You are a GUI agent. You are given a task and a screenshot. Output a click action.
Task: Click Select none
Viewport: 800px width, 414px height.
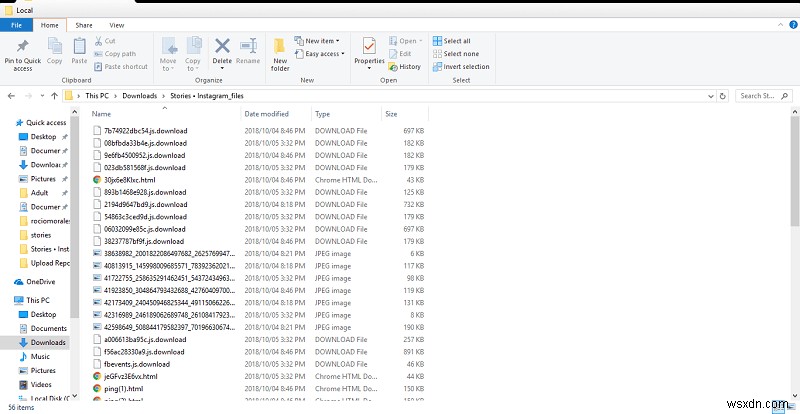coord(456,54)
